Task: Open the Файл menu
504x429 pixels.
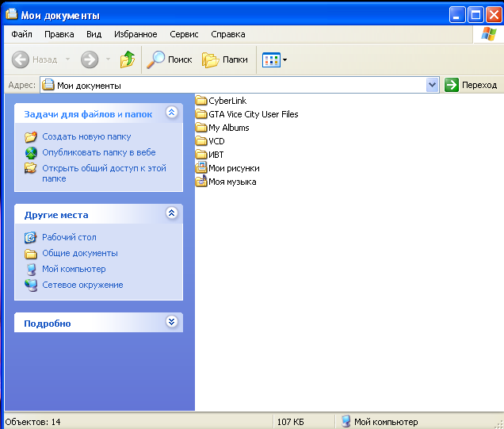Action: click(x=21, y=34)
